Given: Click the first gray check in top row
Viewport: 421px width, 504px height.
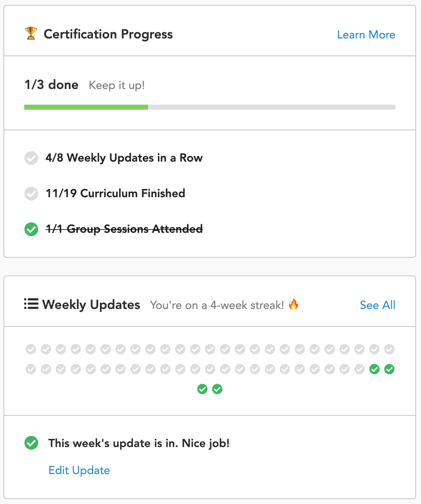Looking at the screenshot, I should (31, 349).
